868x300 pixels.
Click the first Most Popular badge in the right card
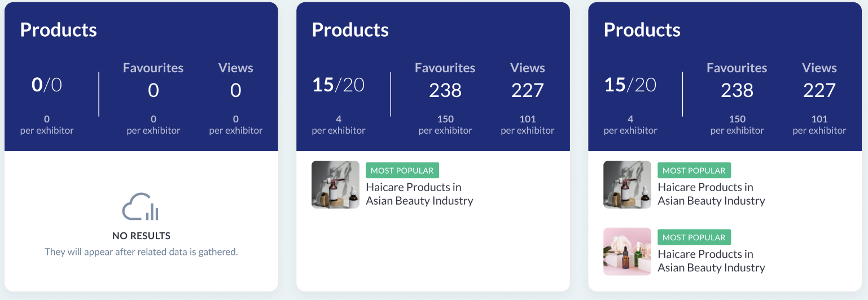694,170
